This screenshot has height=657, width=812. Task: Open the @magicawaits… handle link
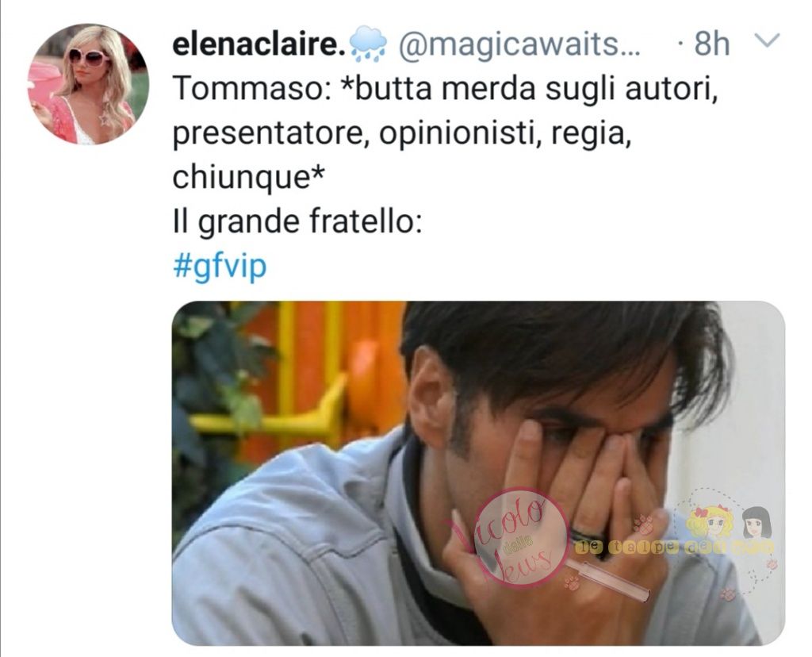pos(519,44)
